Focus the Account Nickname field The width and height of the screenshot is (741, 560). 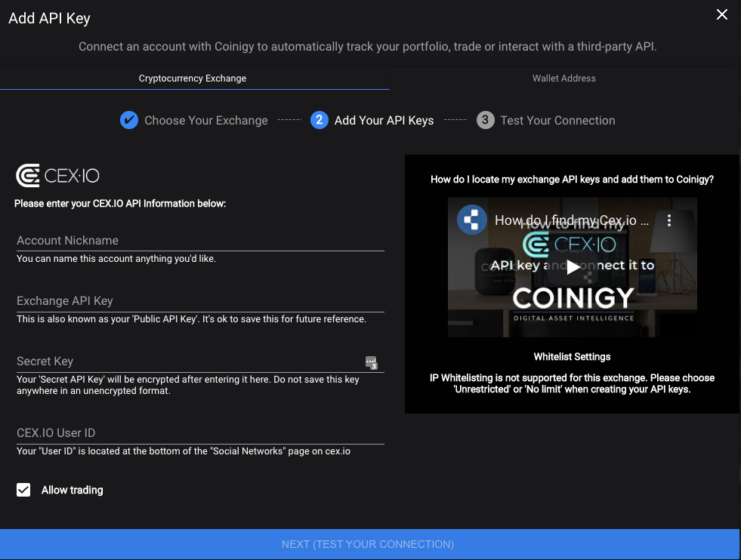(200, 240)
